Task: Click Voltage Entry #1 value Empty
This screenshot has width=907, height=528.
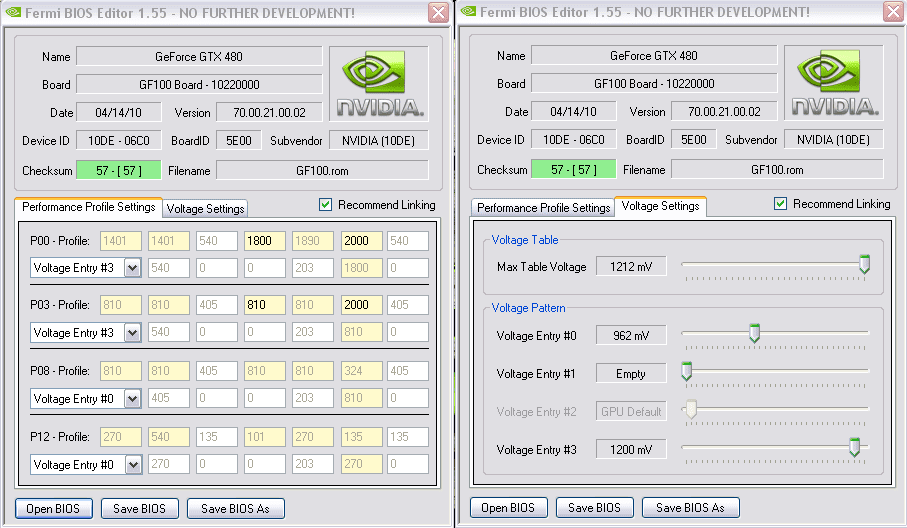Action: click(x=631, y=374)
